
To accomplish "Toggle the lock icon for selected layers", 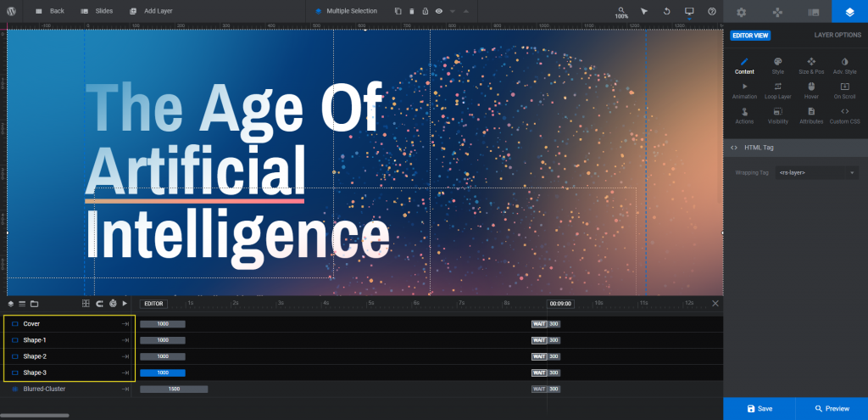I will [425, 12].
